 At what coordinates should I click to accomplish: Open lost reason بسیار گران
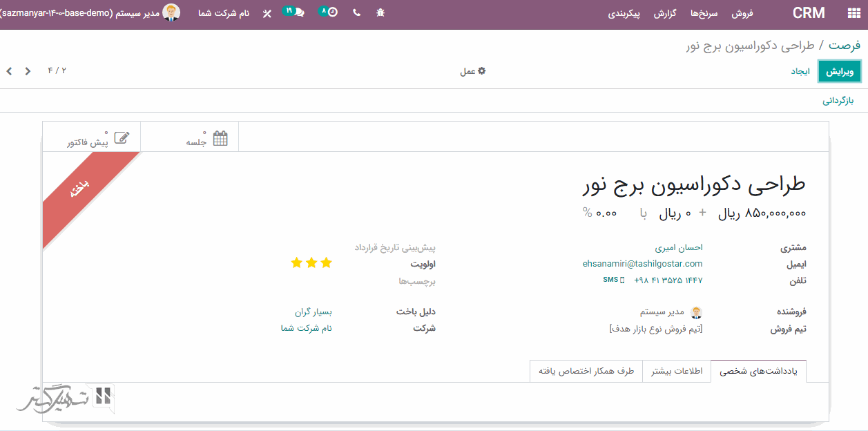click(x=314, y=312)
